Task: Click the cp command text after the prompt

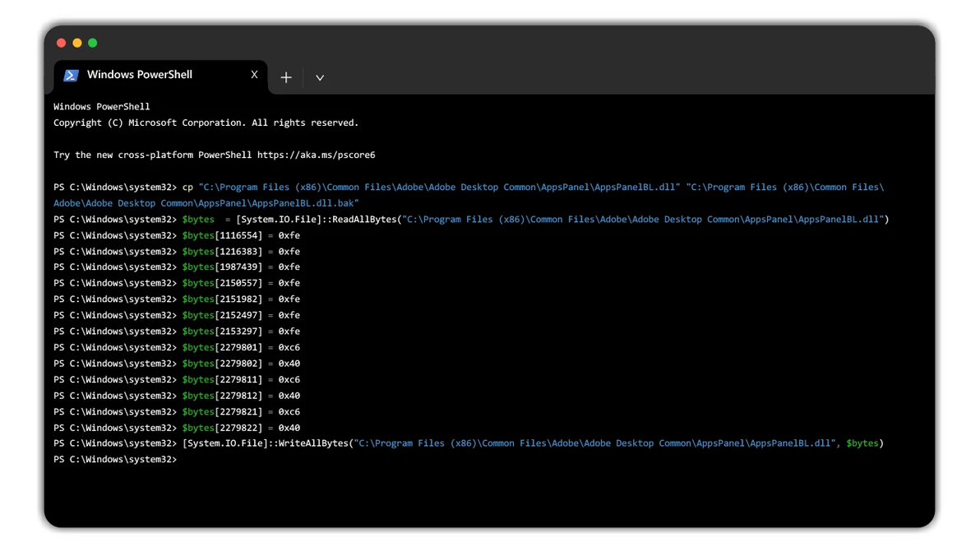Action: [187, 187]
